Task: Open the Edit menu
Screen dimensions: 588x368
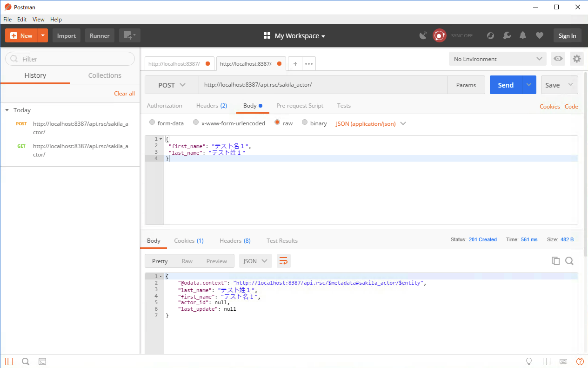Action: tap(22, 20)
